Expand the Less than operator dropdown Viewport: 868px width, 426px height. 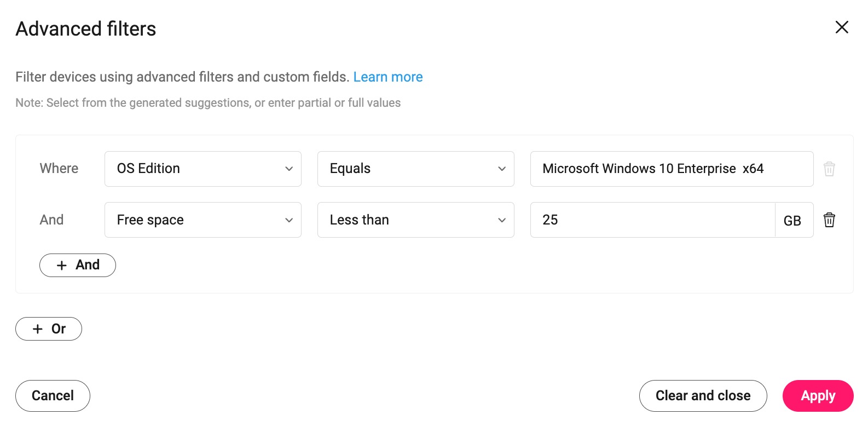pyautogui.click(x=415, y=220)
